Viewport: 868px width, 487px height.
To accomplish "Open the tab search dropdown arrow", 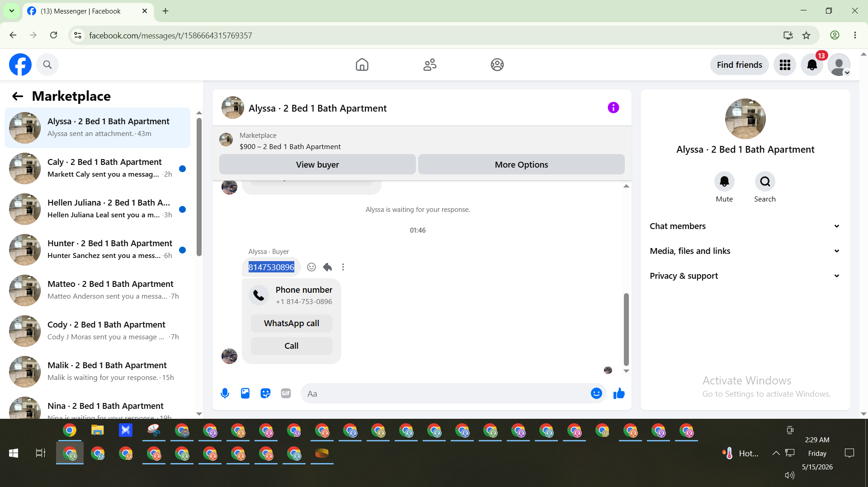I will coord(12,11).
